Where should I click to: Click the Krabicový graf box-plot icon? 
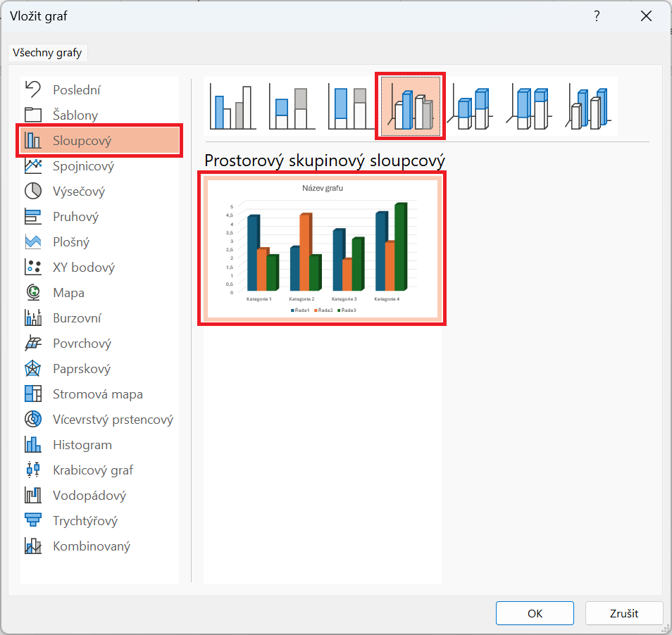(33, 470)
